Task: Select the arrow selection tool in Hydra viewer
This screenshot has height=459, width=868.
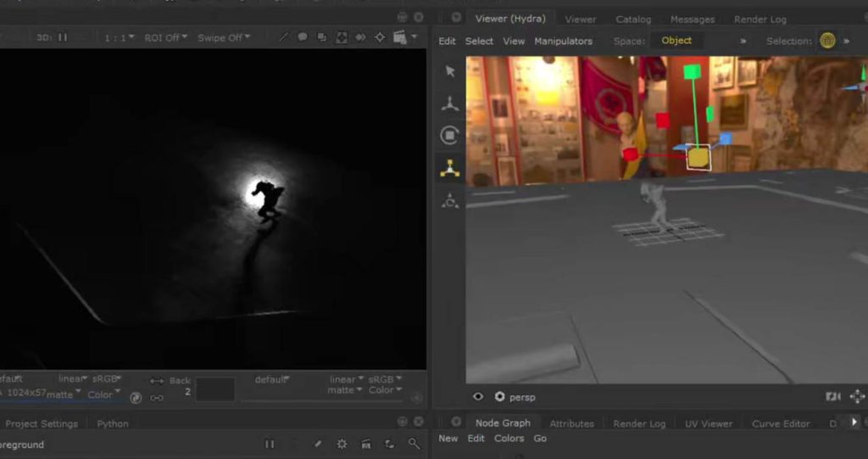Action: (x=450, y=72)
